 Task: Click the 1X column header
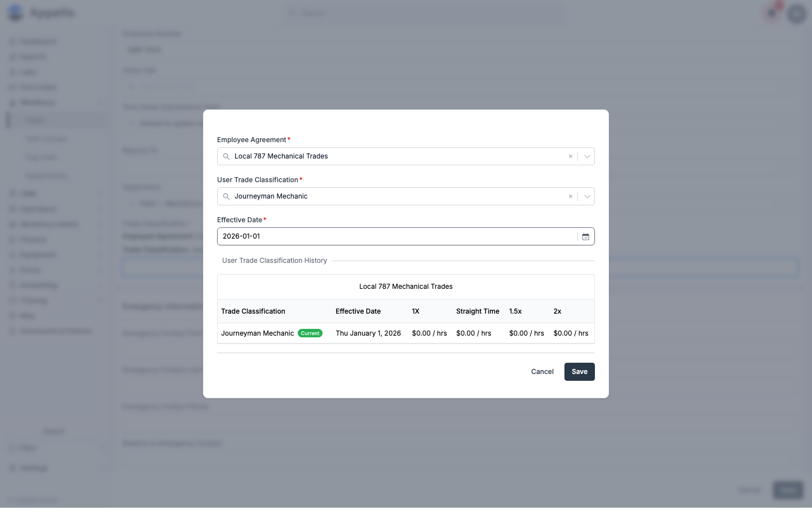[416, 311]
